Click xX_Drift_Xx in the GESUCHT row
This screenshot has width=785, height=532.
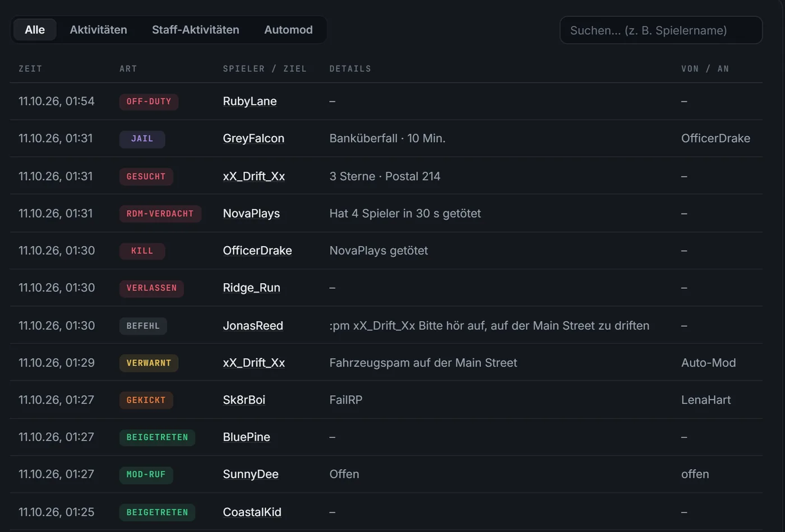click(253, 176)
